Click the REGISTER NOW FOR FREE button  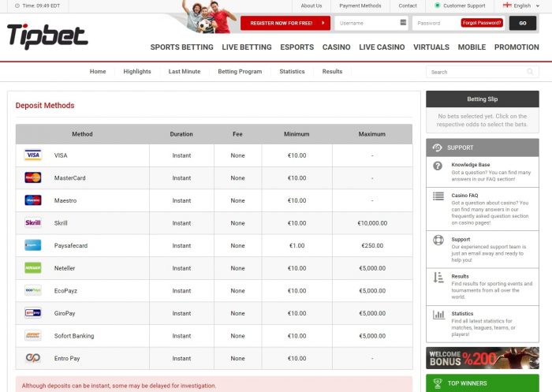point(285,23)
